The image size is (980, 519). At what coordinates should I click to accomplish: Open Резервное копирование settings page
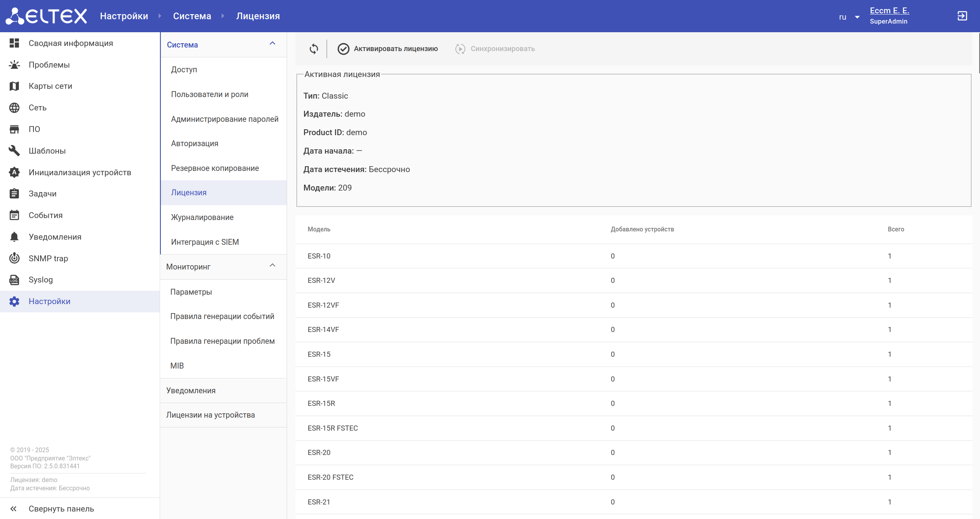[215, 168]
